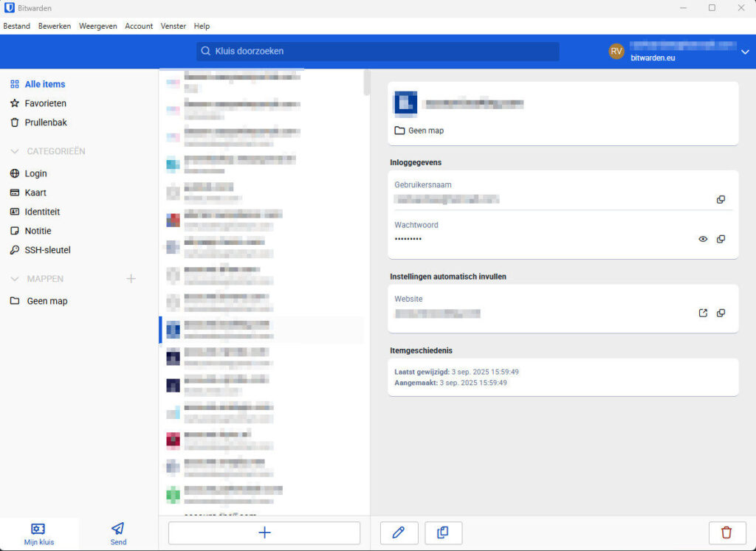
Task: Launch the website in browser
Action: click(703, 313)
